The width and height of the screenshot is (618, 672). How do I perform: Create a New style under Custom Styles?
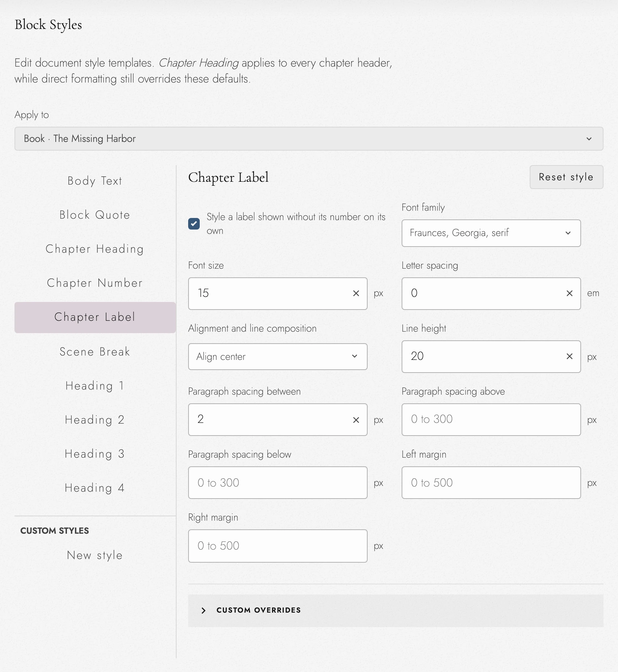95,555
